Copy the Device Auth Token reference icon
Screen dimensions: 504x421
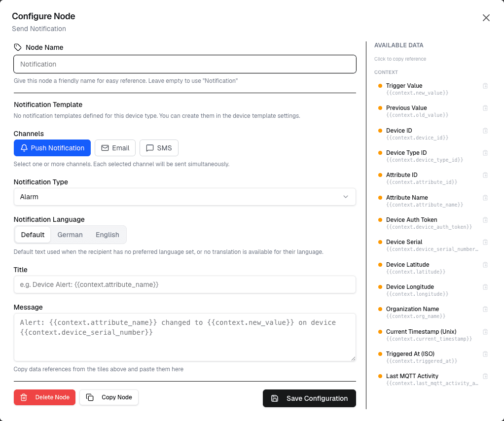coord(485,220)
